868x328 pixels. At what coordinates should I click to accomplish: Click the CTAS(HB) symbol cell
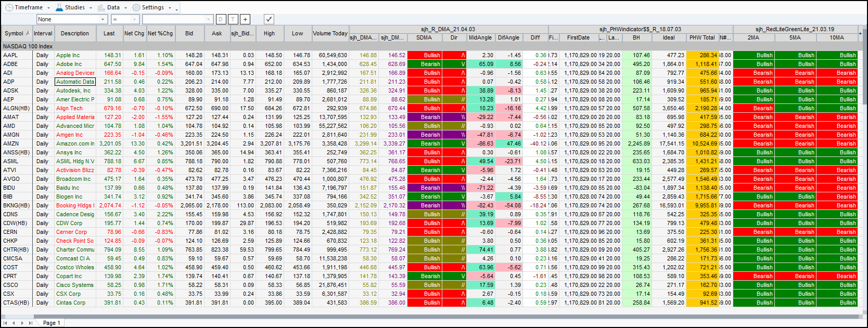[x=17, y=303]
